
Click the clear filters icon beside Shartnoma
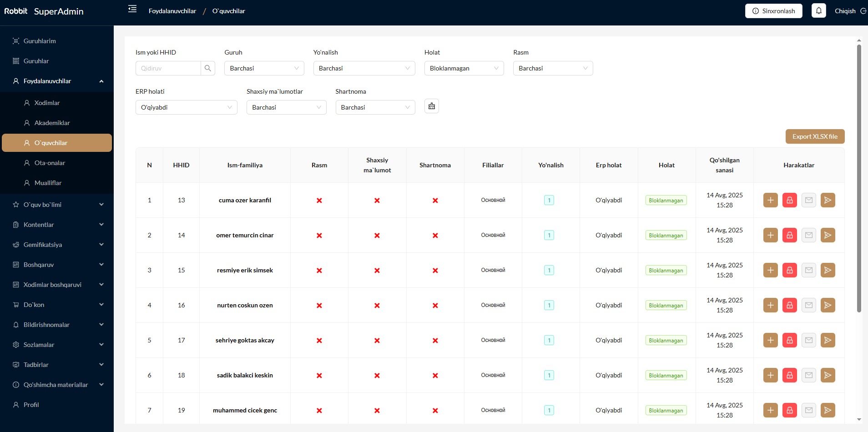click(x=431, y=106)
